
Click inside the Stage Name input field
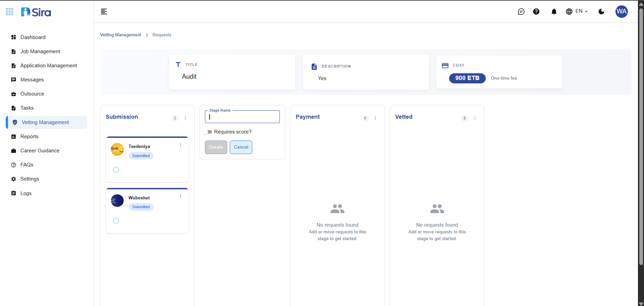pos(242,117)
